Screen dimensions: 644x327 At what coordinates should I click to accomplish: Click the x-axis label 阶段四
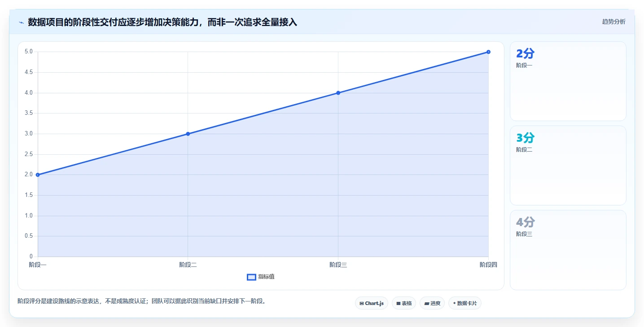click(x=488, y=265)
